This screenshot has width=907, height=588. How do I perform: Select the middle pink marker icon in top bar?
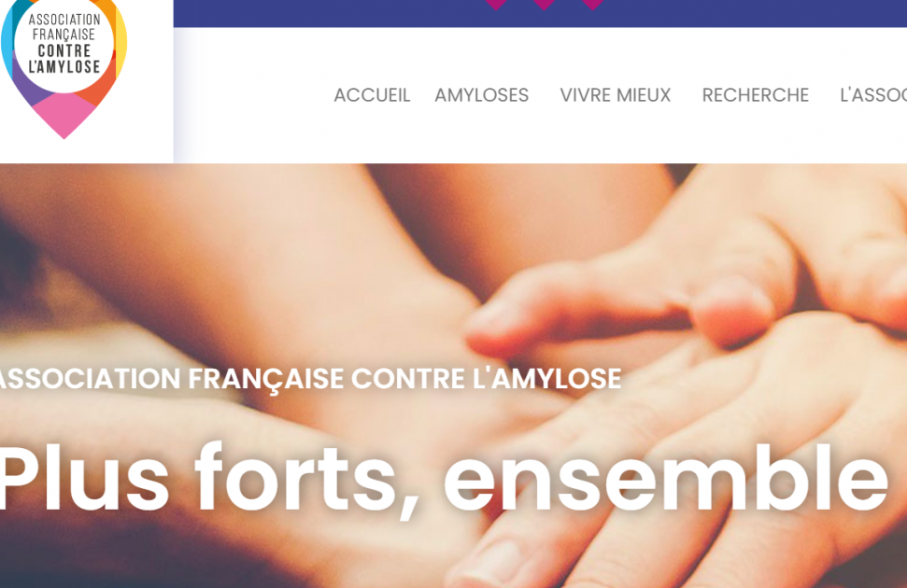pos(544,5)
